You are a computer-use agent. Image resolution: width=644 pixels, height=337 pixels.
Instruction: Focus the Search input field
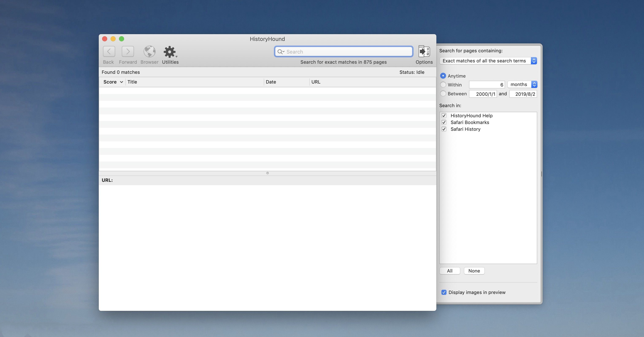344,52
